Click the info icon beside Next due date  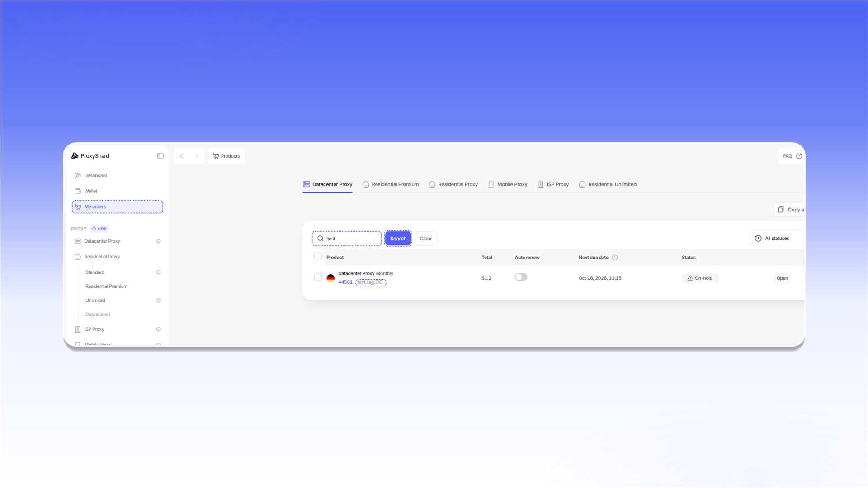615,258
